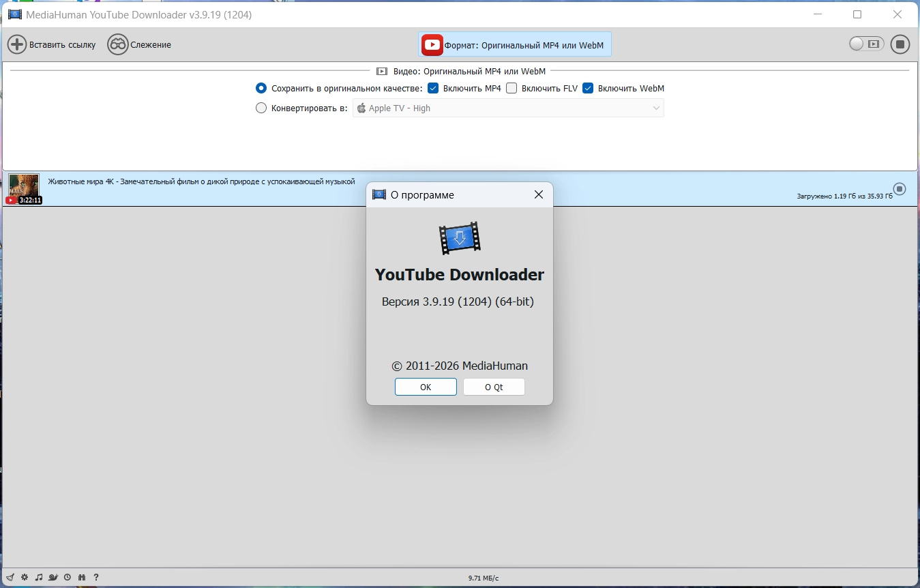Open the 'О Qt' information button
Image resolution: width=920 pixels, height=588 pixels.
494,387
